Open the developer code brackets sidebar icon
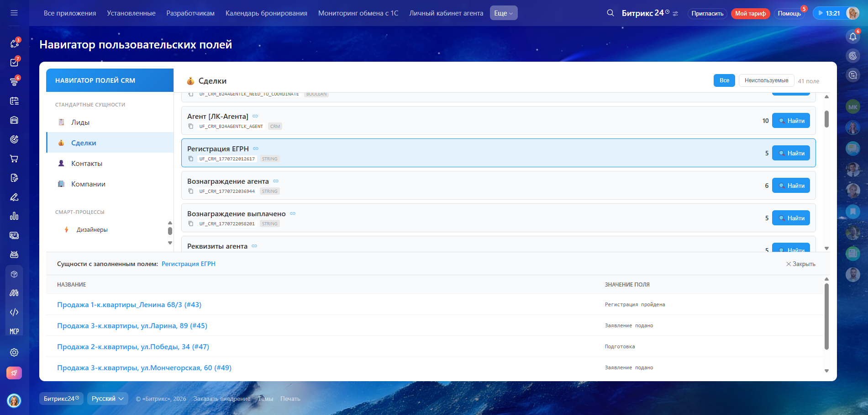The image size is (868, 415). 14,312
